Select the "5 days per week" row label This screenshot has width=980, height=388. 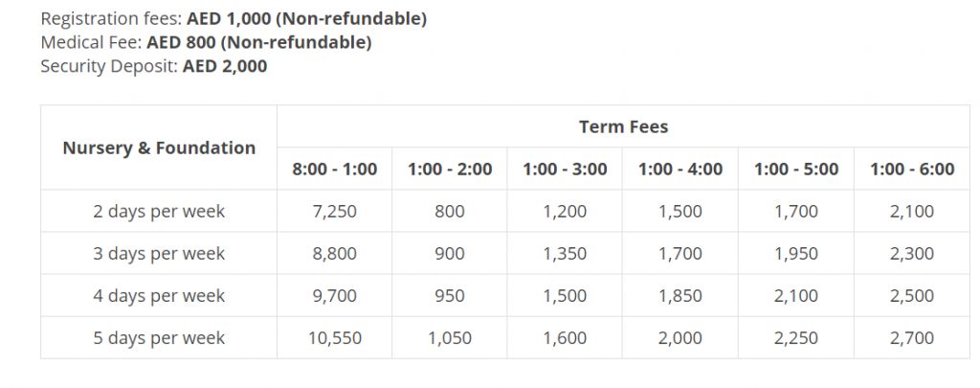point(159,338)
